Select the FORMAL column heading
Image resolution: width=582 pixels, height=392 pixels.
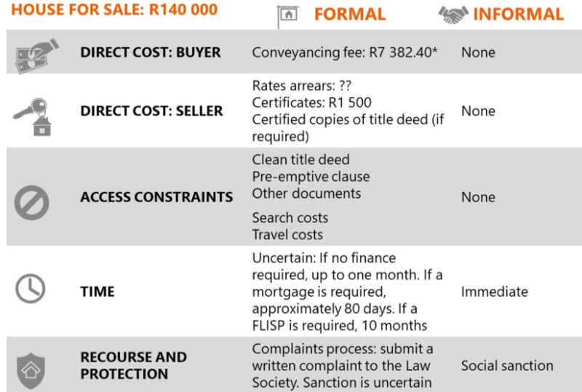click(x=350, y=15)
